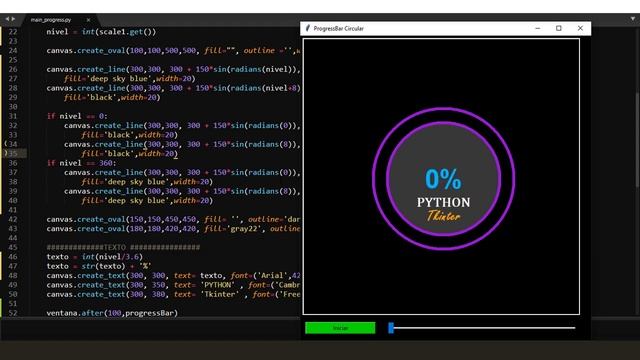This screenshot has width=640, height=360.
Task: Click the previous tab arrow
Action: [7, 19]
